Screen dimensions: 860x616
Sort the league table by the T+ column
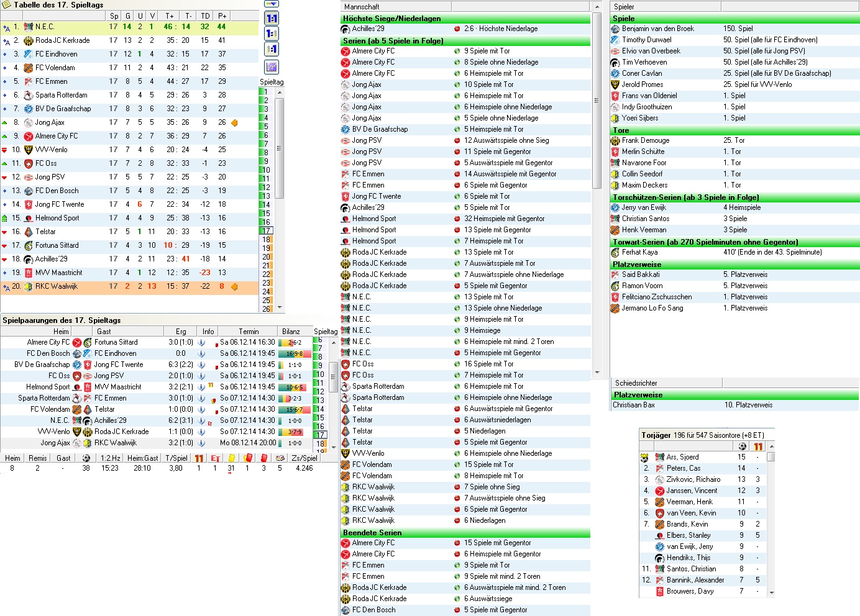[170, 16]
